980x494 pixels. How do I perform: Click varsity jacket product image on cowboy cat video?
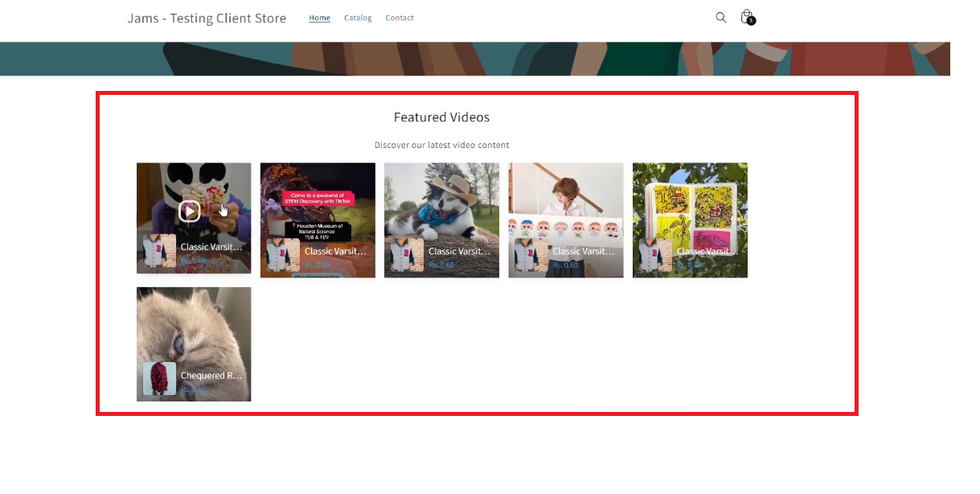(x=407, y=254)
